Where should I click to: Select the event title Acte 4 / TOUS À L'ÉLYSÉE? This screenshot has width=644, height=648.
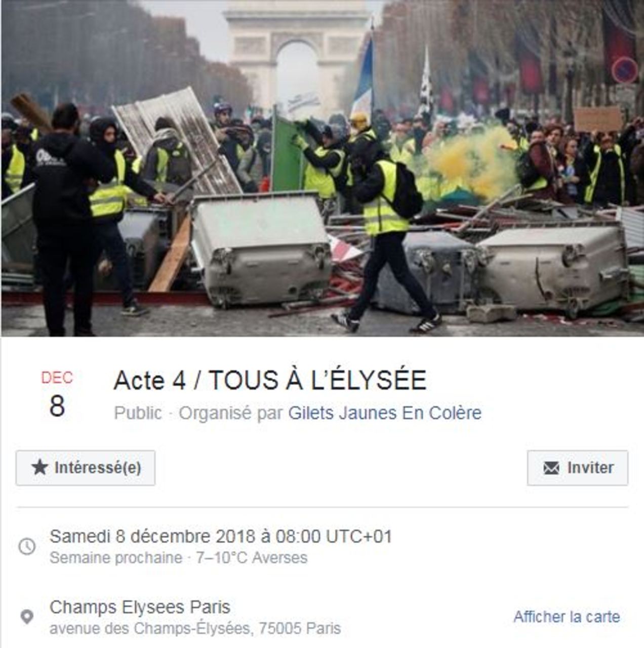[x=270, y=381]
